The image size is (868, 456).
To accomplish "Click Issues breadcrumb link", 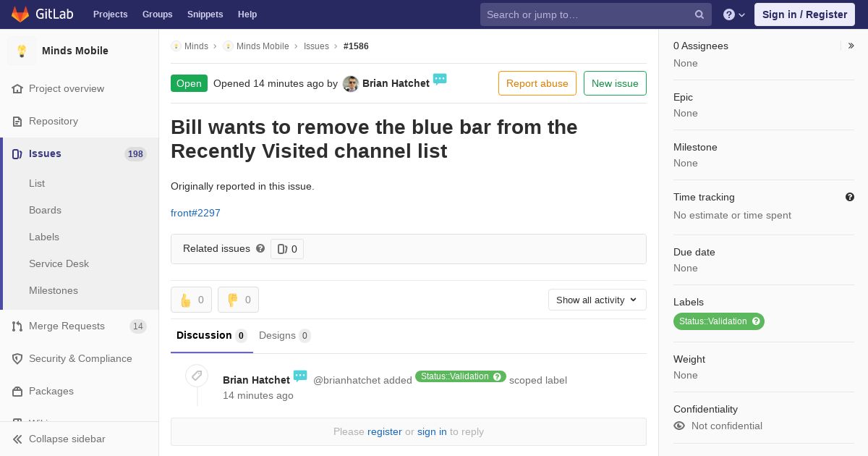I will [316, 46].
